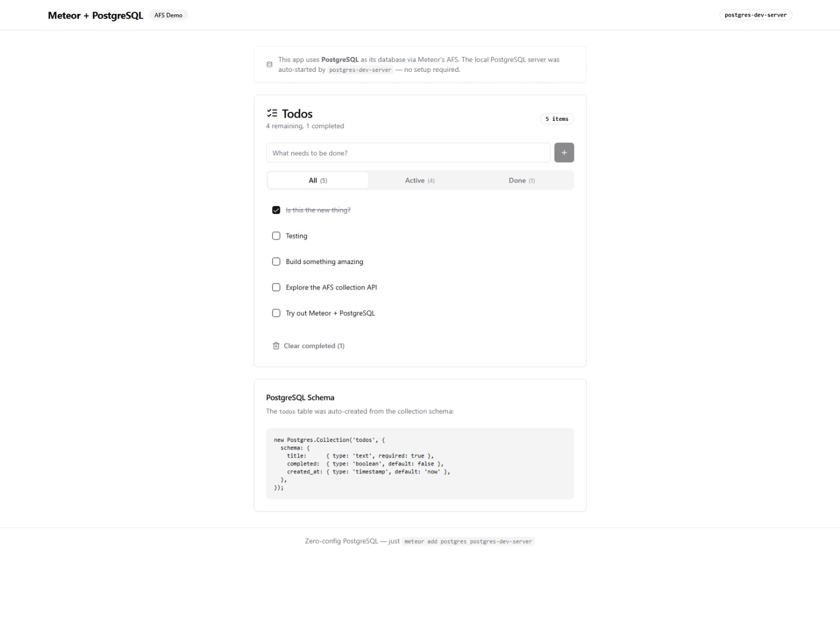
Task: Mark 'Build something amazing' as completed
Action: click(x=276, y=262)
